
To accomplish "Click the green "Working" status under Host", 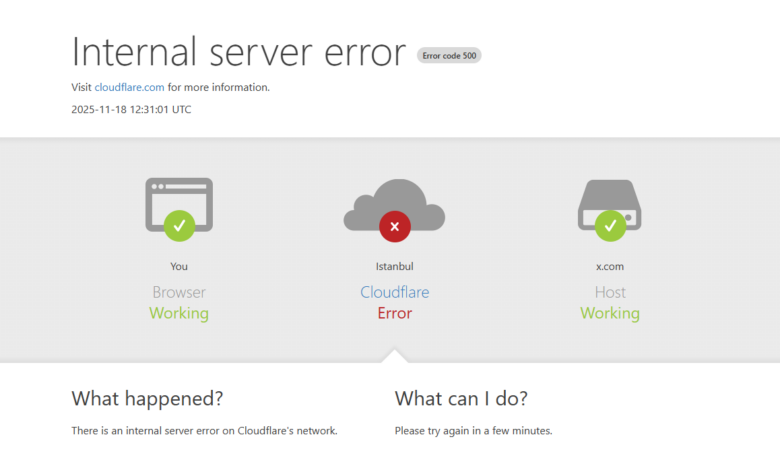I will 609,313.
